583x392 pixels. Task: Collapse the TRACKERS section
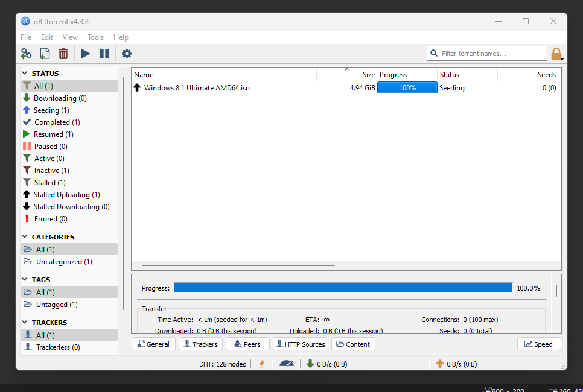[x=25, y=322]
